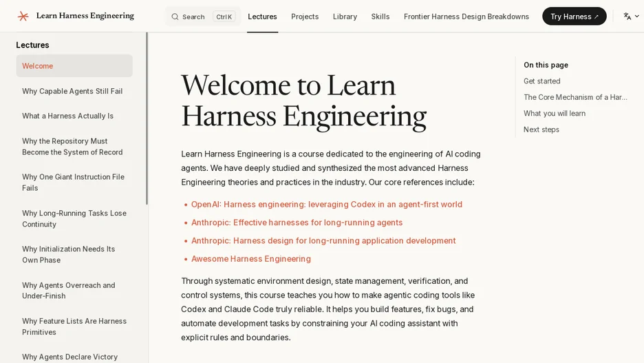Open Why the Repository Must Become System lecture
The image size is (644, 363).
coord(72,146)
